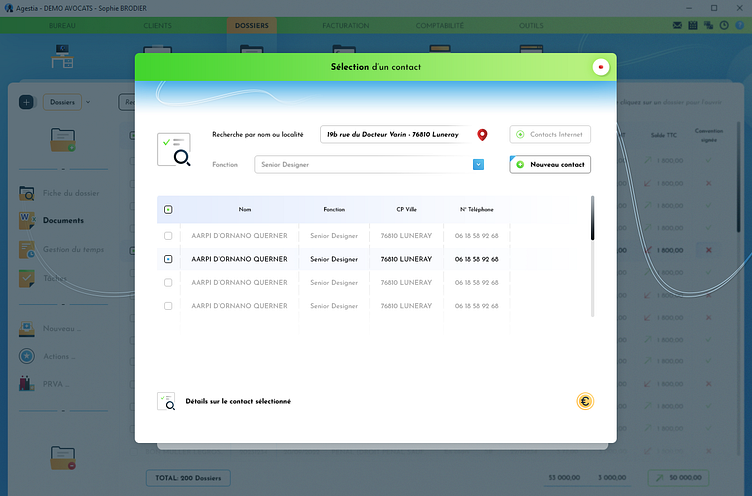Click the Dossiers button in background
This screenshot has height=496, width=752.
(62, 102)
